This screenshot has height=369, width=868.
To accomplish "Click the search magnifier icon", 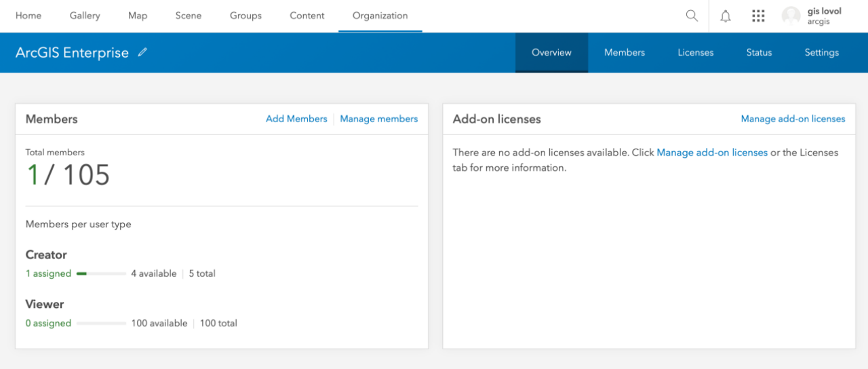I will 692,16.
